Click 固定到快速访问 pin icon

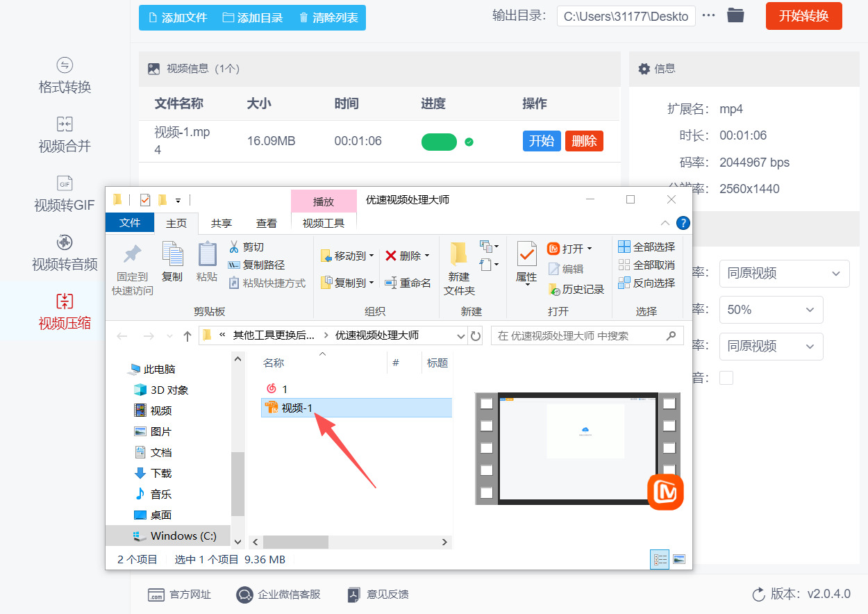pos(132,254)
